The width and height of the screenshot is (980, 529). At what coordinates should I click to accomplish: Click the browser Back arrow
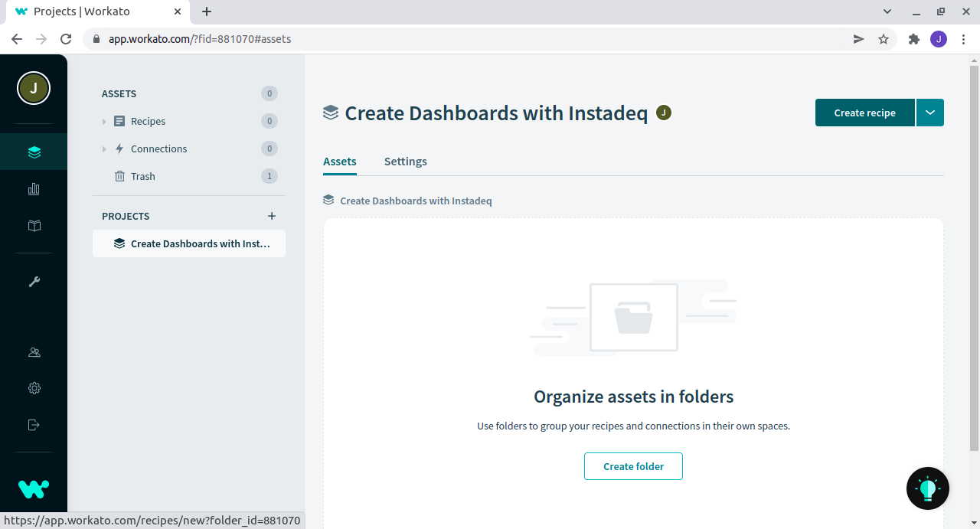pyautogui.click(x=17, y=39)
